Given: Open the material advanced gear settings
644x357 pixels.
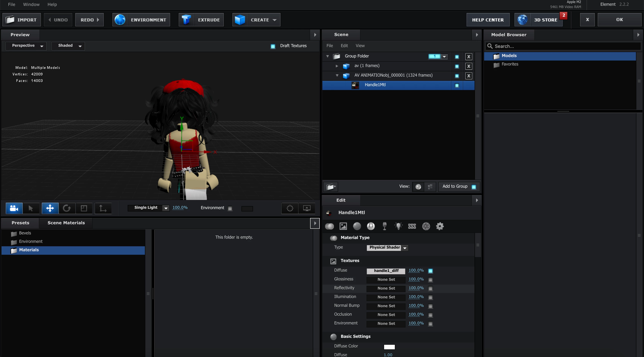Looking at the screenshot, I should click(x=440, y=226).
